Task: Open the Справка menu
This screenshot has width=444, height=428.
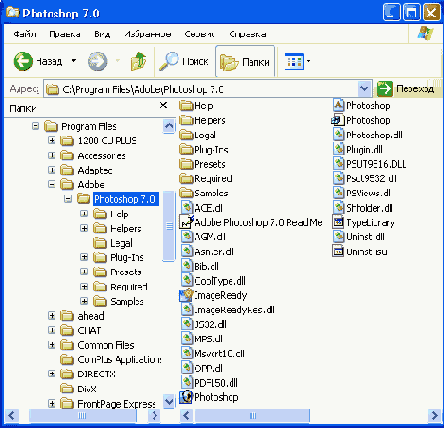Action: click(x=248, y=34)
